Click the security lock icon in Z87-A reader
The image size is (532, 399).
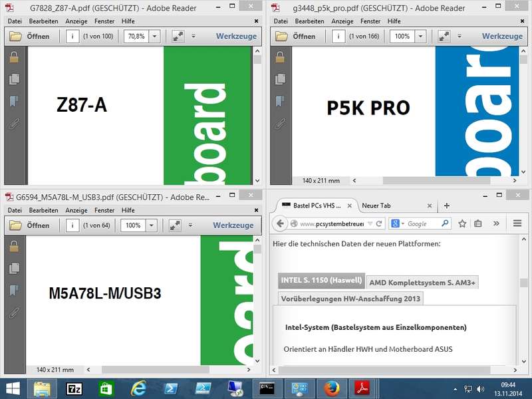click(x=14, y=58)
